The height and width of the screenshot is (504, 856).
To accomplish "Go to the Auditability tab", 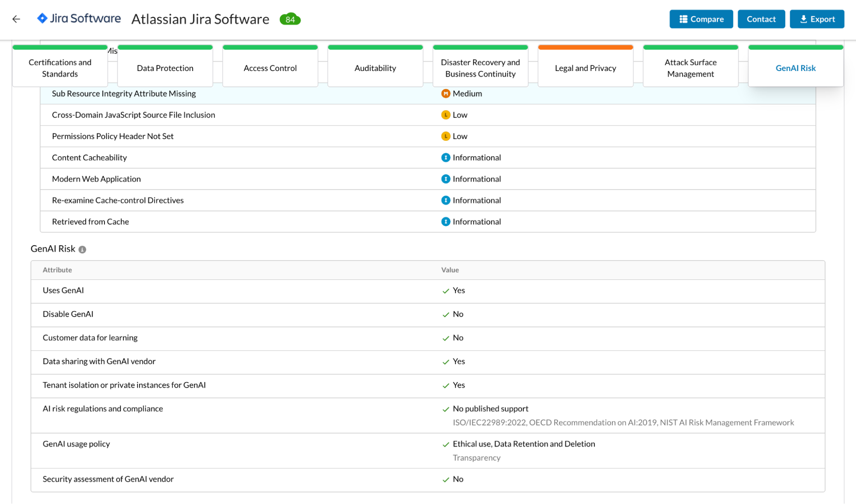I will [x=376, y=66].
